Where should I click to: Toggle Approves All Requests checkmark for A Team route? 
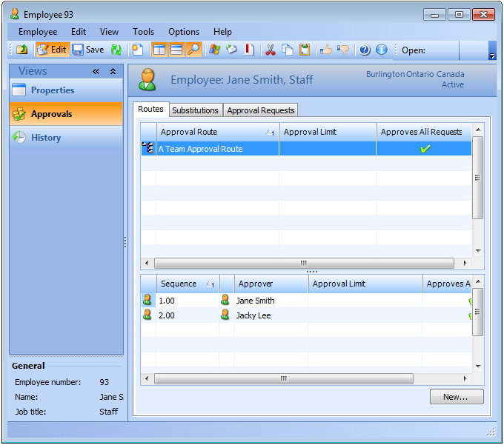click(x=425, y=149)
